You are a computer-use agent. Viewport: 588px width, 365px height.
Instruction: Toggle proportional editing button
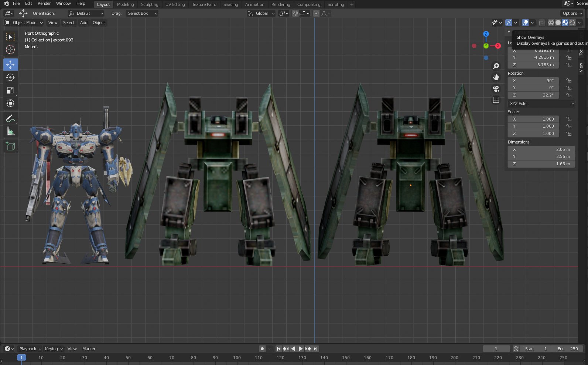coord(316,13)
